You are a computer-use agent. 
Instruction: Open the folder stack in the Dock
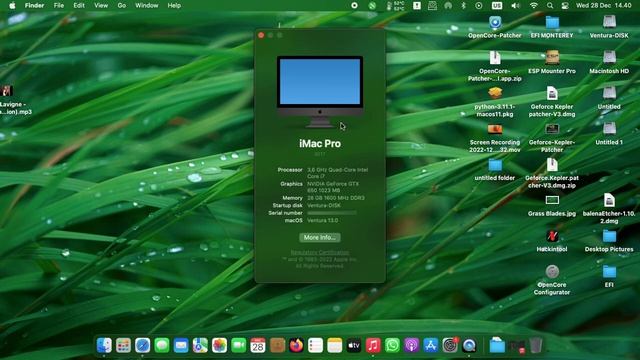click(497, 345)
